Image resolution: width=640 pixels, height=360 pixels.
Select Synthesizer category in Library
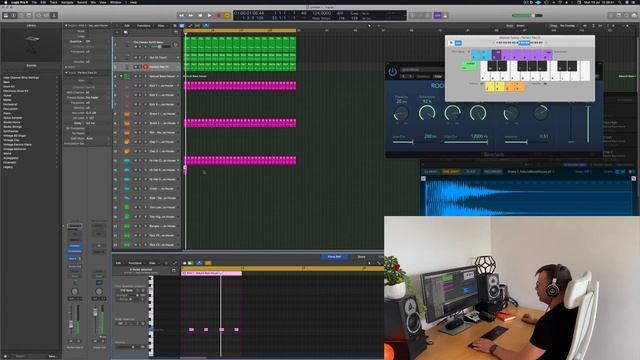click(11, 131)
